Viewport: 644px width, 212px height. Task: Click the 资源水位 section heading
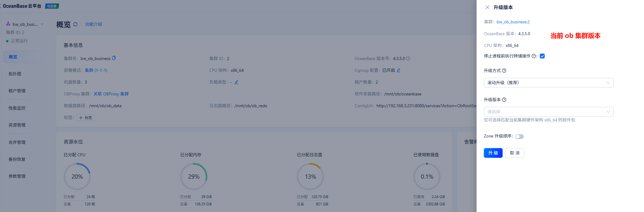coord(73,142)
